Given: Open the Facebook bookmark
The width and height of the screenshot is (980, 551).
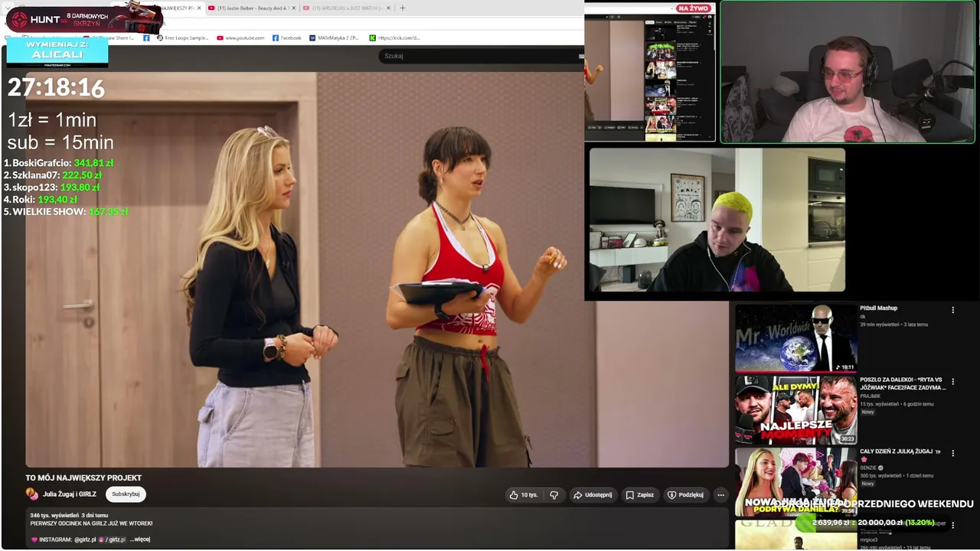Looking at the screenshot, I should pyautogui.click(x=286, y=37).
